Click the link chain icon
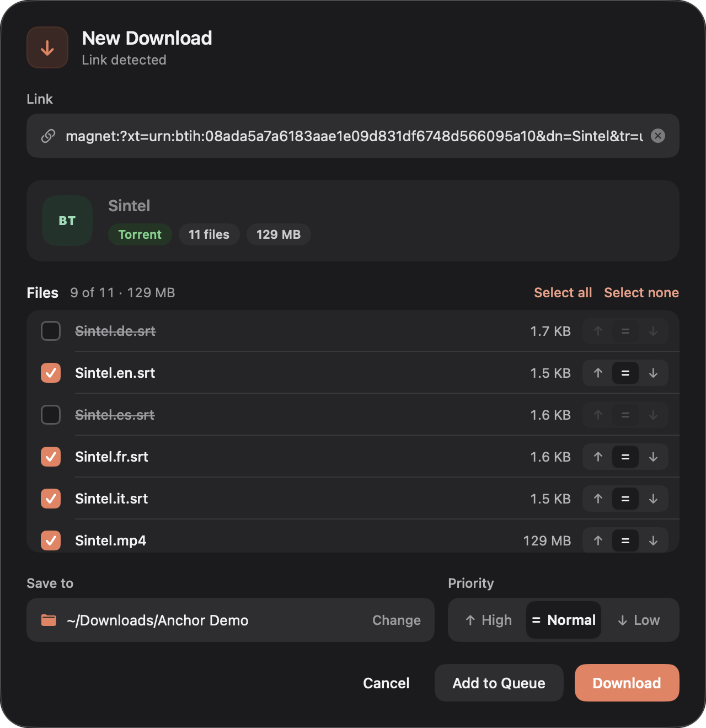The image size is (706, 728). tap(49, 136)
